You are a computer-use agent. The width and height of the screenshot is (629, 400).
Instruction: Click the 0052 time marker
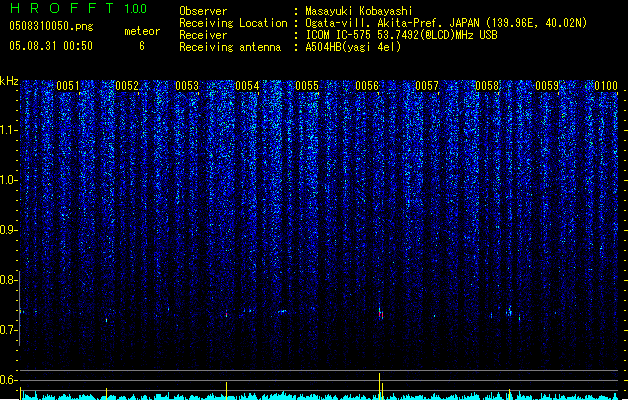[127, 86]
